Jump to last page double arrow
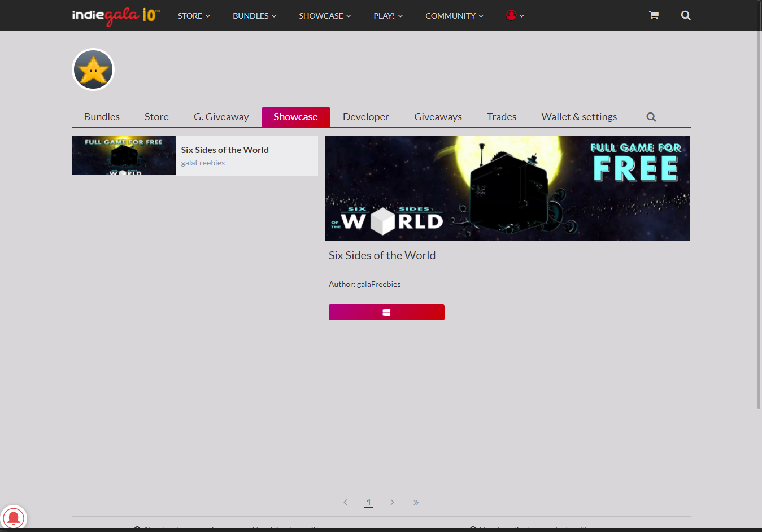Screen dimensions: 762x532 (x=416, y=502)
